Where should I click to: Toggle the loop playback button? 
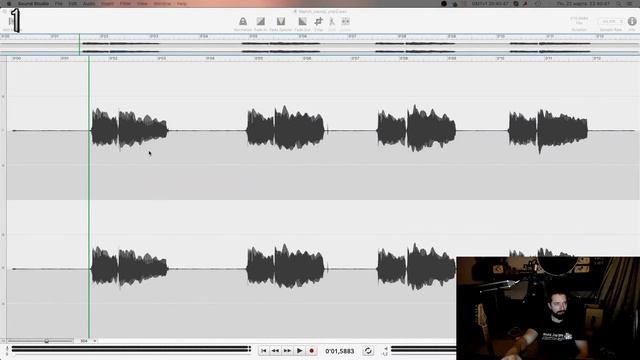point(368,351)
